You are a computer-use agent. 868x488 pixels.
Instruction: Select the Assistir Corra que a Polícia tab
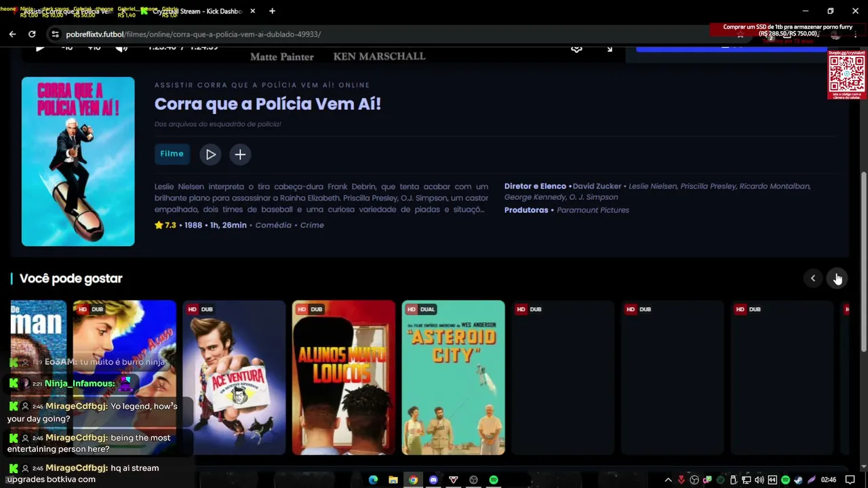pyautogui.click(x=68, y=12)
